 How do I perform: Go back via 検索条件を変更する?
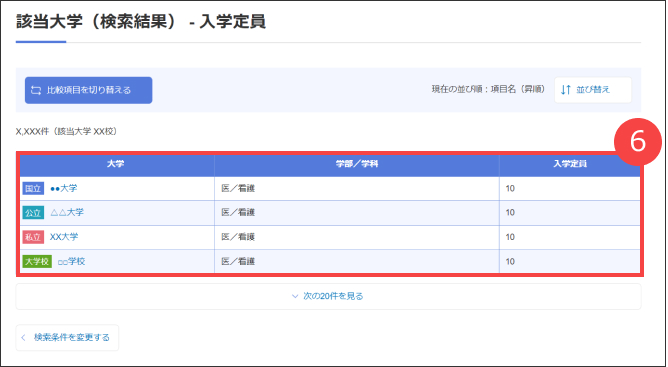(67, 338)
